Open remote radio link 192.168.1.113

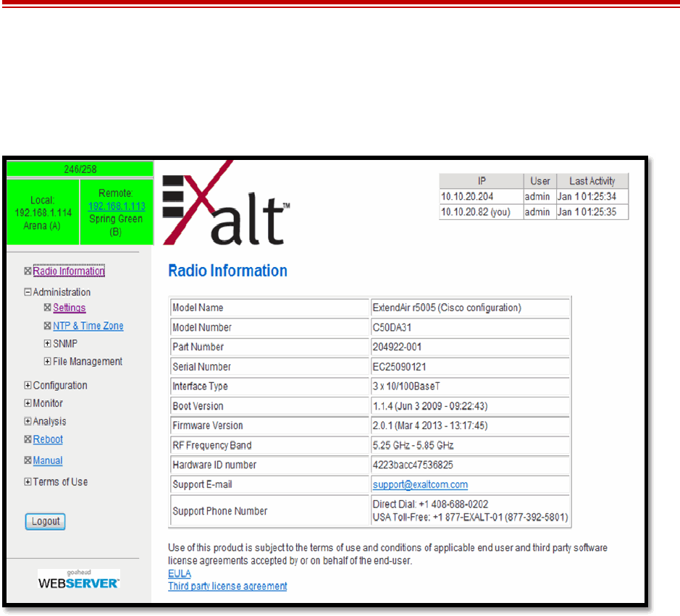pos(117,206)
